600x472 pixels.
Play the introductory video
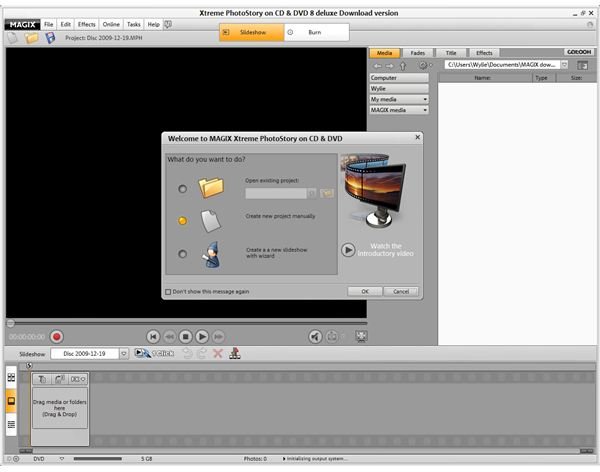pyautogui.click(x=348, y=250)
